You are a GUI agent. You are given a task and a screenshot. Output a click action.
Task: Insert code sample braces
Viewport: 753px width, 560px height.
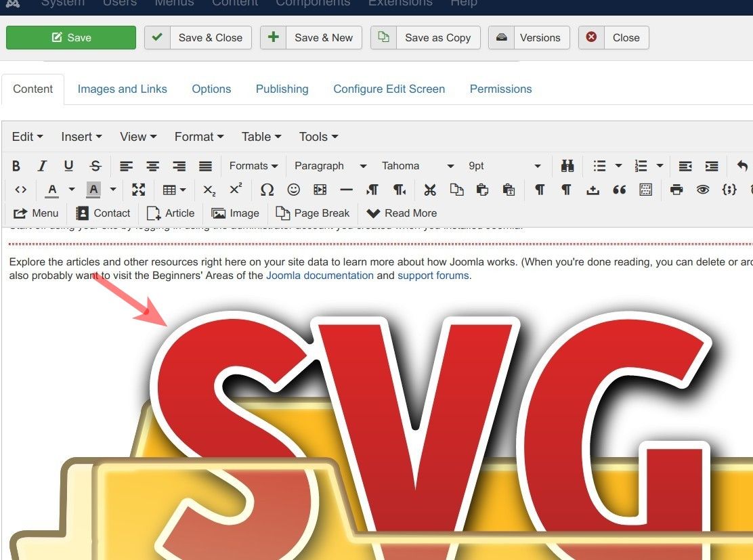[x=729, y=190]
